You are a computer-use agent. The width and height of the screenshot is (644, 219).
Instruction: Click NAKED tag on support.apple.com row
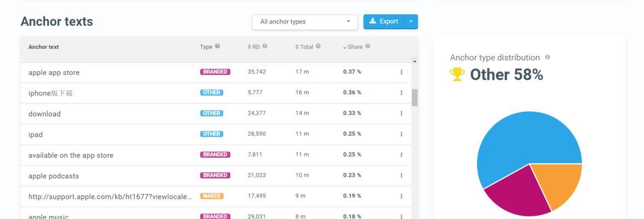coord(211,196)
